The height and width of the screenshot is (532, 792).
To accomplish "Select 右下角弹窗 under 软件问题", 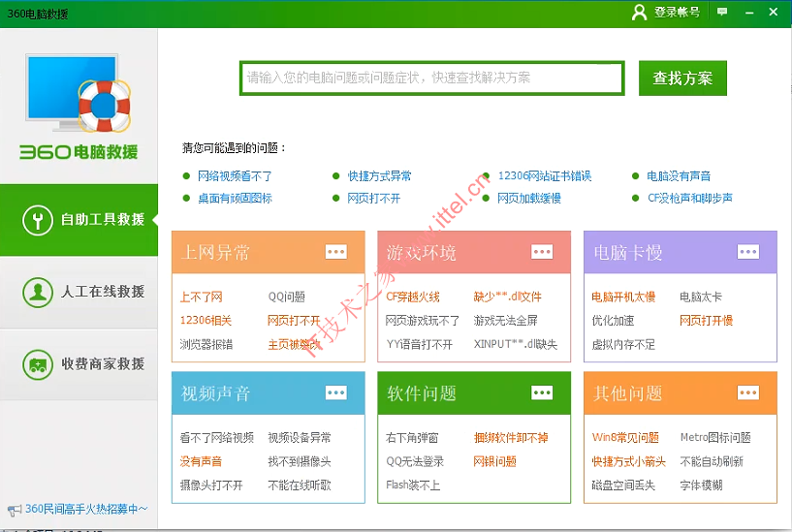I will pos(412,438).
